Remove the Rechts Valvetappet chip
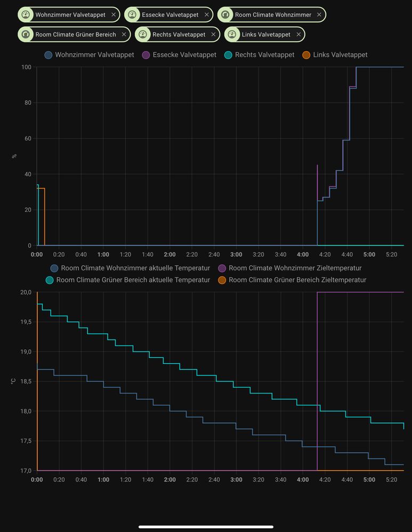412x532 pixels. (x=213, y=35)
